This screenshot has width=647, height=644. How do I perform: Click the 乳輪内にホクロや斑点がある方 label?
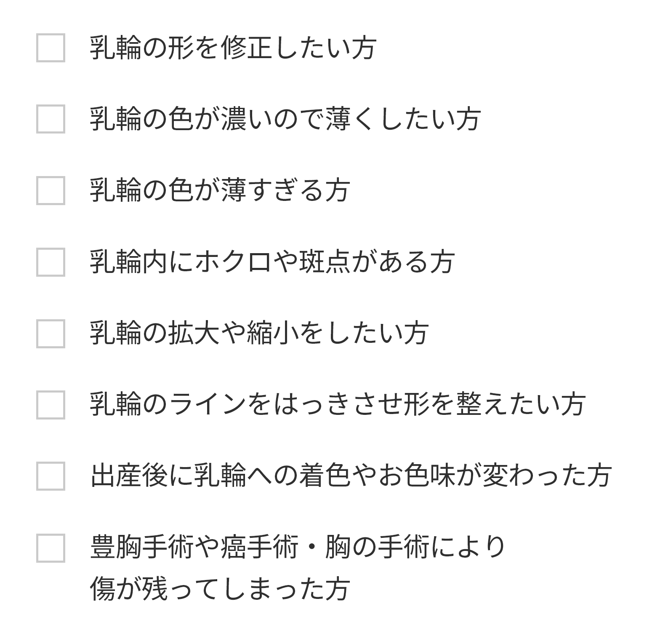(x=272, y=262)
